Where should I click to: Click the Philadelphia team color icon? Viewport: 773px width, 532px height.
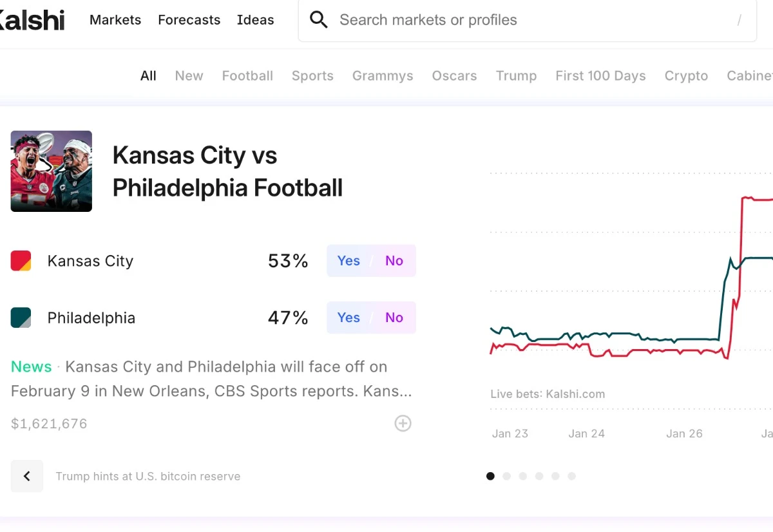(21, 318)
